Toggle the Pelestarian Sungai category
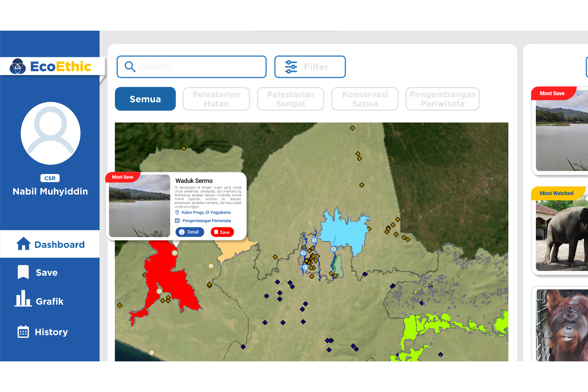Screen dimensions: 588x392 (290, 99)
